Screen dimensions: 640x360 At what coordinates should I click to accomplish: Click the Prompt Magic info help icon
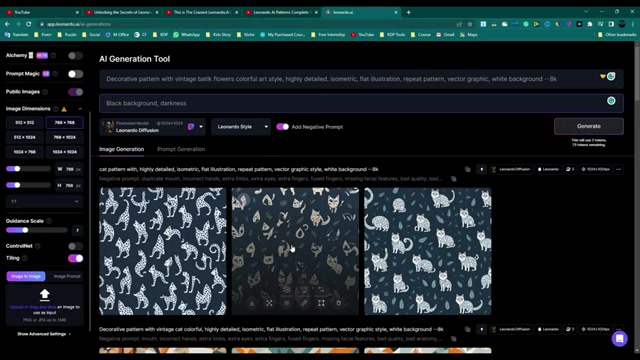coord(55,74)
